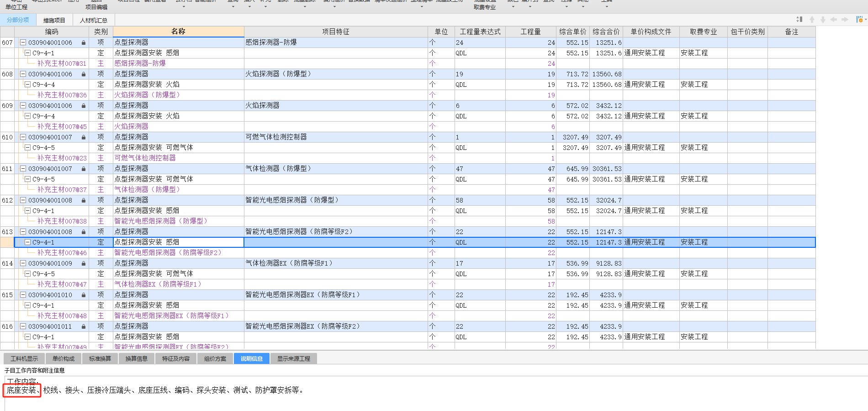Screen dimensions: 868x411
Task: Select material row 补充主材007@23
Action: click(62, 158)
